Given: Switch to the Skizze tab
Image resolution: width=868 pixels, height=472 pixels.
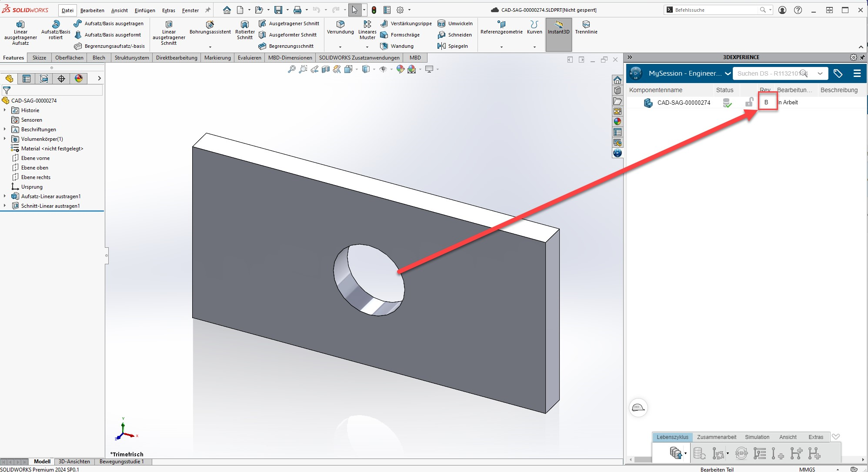Looking at the screenshot, I should [x=39, y=58].
